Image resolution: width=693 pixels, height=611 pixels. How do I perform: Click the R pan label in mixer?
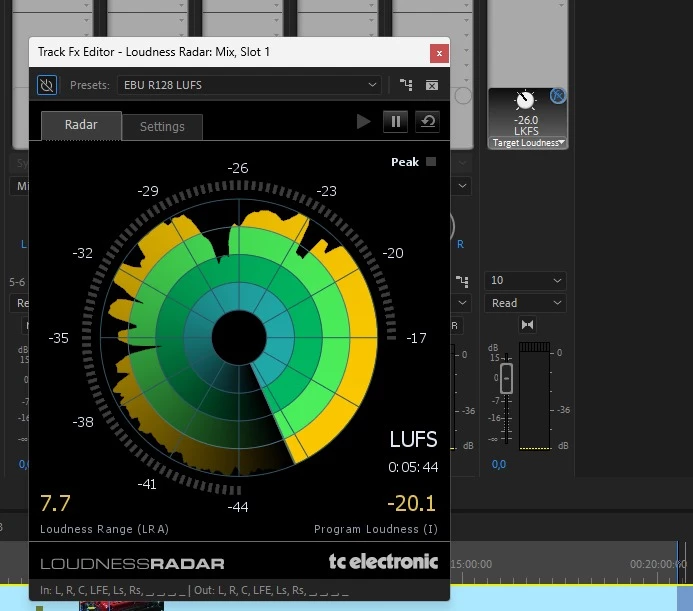460,244
